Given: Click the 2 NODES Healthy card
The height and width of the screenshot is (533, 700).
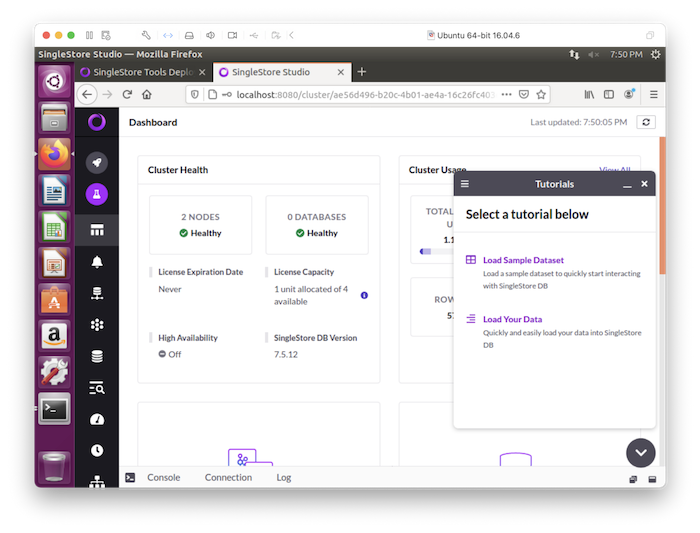Looking at the screenshot, I should 200,225.
